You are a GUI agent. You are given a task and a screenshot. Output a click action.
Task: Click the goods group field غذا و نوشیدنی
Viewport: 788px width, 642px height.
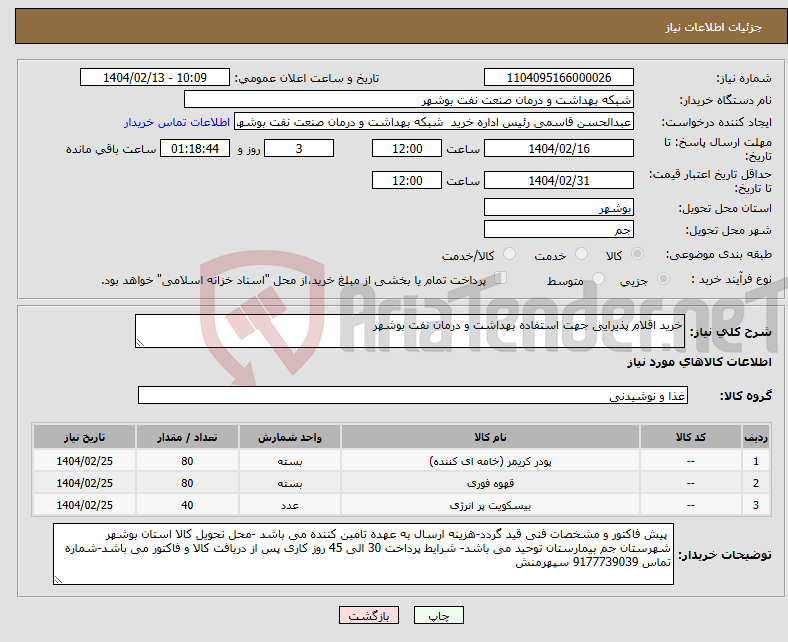[x=413, y=395]
